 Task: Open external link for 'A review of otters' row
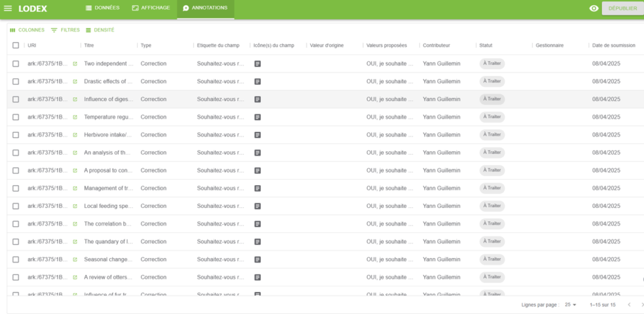pos(75,278)
